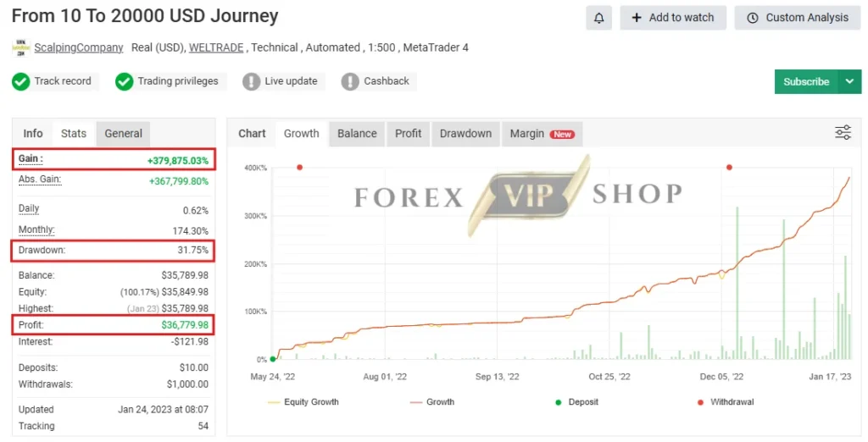Viewport: 868px width, 442px height.
Task: Click the clock icon in Custom Analysis
Action: coord(753,18)
